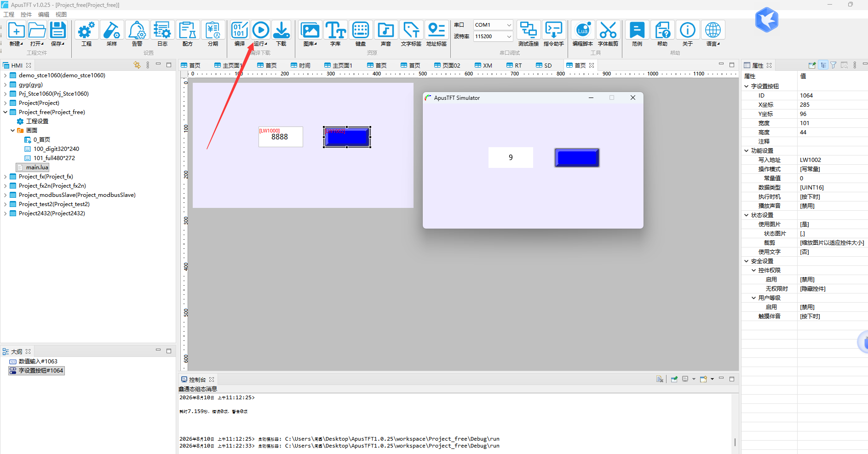Select 工程设置 under Project_free
This screenshot has height=454, width=868.
[37, 121]
